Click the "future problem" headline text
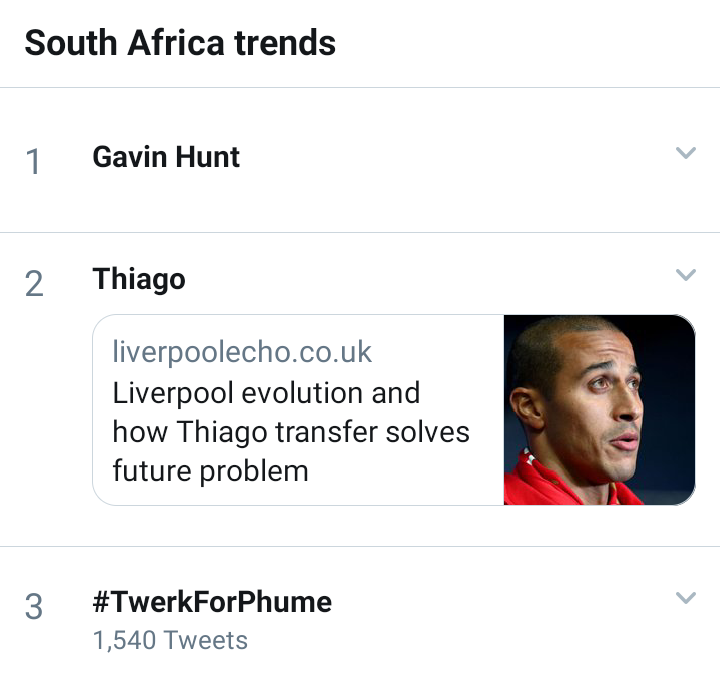 [x=210, y=470]
